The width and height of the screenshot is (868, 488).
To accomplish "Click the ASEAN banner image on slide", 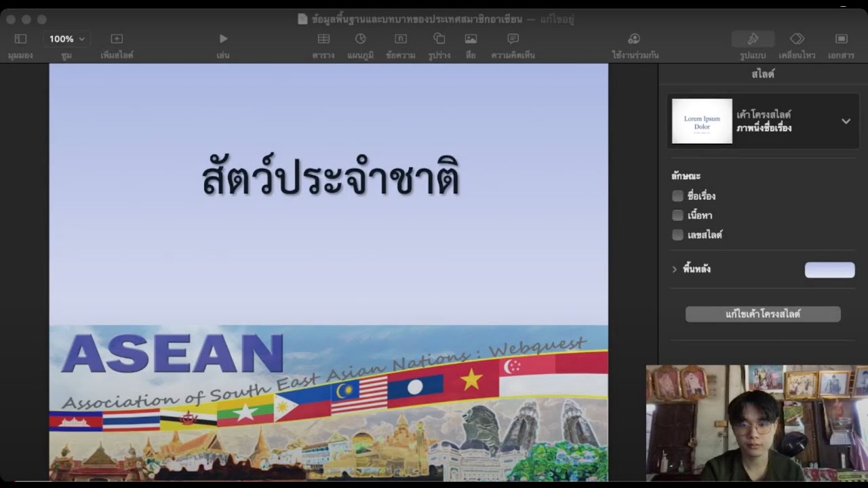I will [328, 403].
